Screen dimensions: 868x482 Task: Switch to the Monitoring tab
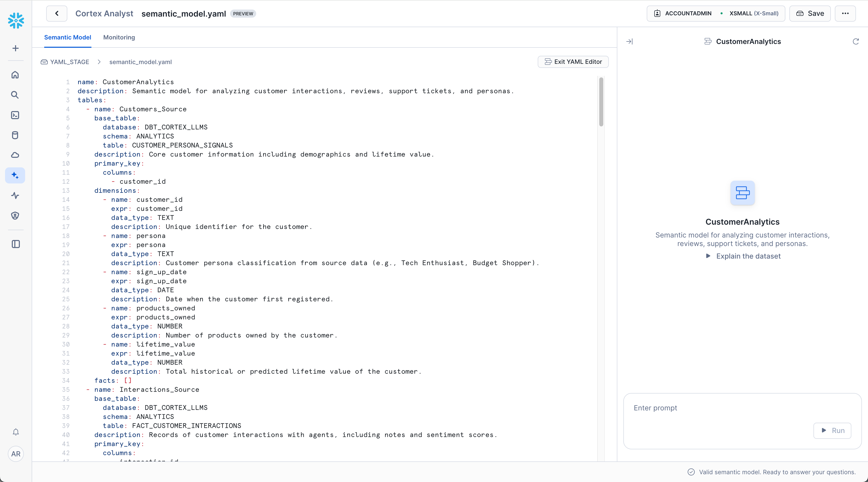(119, 37)
